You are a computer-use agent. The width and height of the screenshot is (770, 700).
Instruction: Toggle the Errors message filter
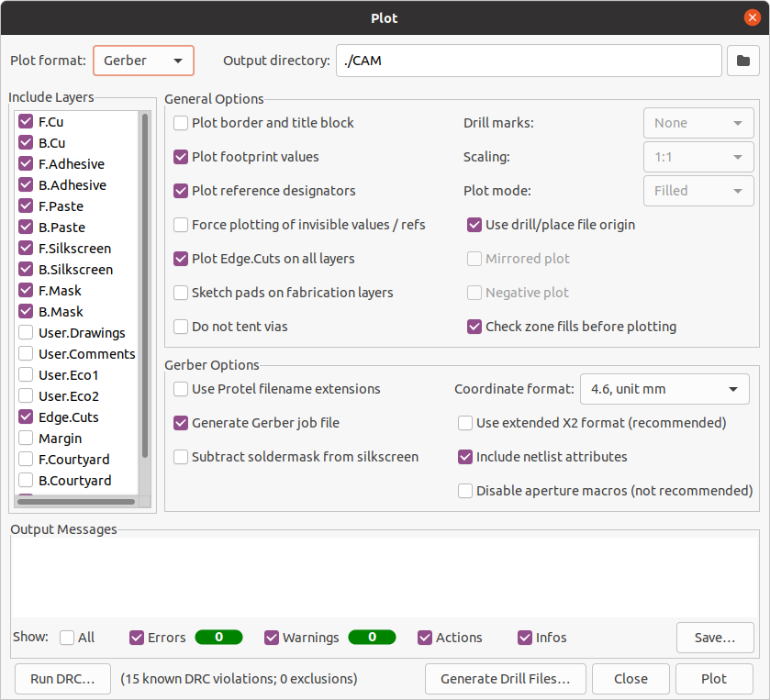138,638
